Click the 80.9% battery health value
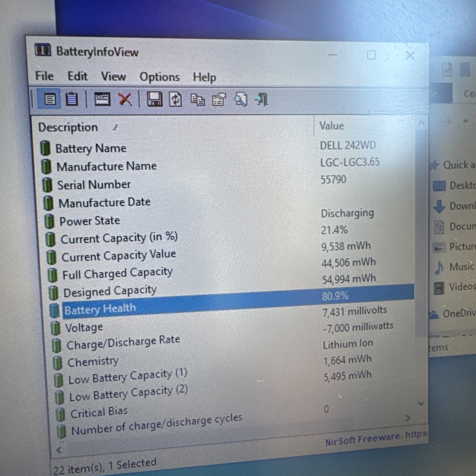 point(335,296)
